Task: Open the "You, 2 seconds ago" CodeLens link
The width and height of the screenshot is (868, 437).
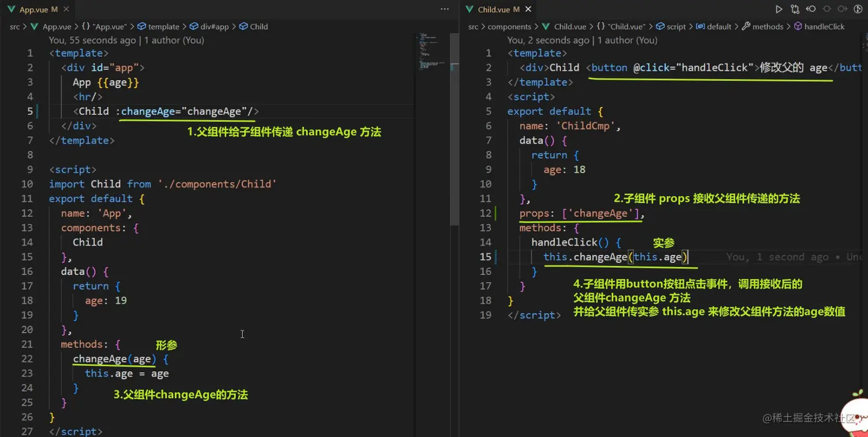Action: click(548, 40)
